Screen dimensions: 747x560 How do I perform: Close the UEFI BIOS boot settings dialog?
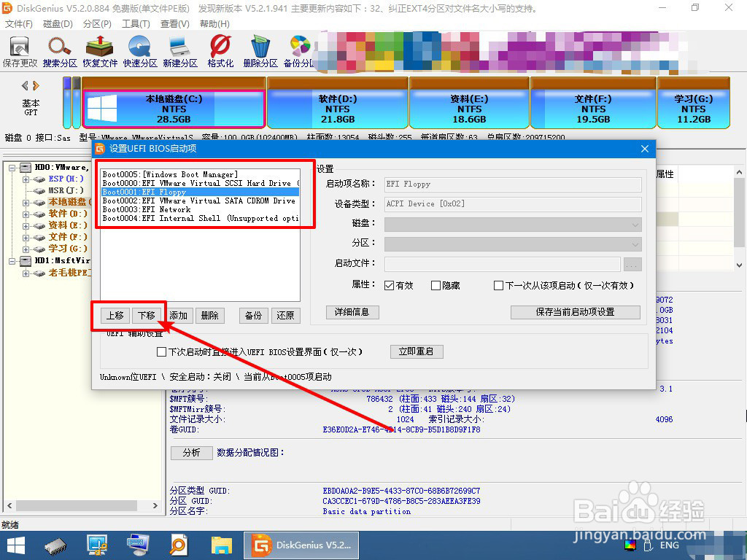[x=645, y=149]
